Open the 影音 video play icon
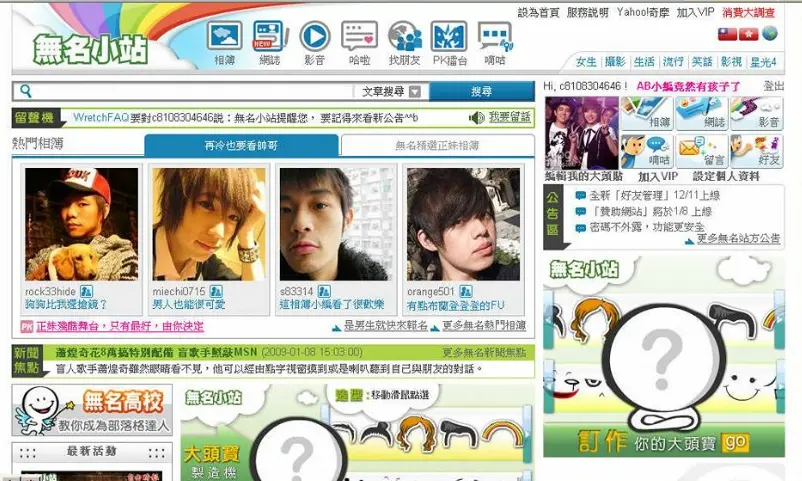This screenshot has width=802, height=481. pyautogui.click(x=314, y=37)
